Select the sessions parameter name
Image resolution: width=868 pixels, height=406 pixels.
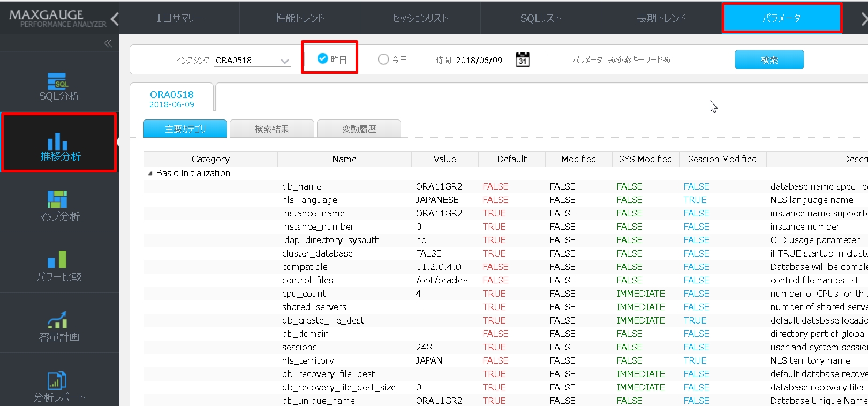point(299,347)
